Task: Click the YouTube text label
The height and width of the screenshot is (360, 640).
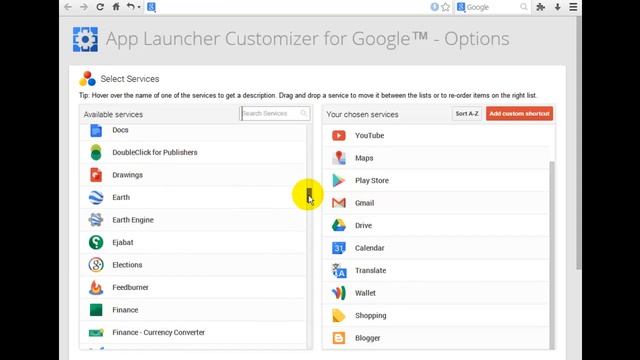Action: point(369,136)
